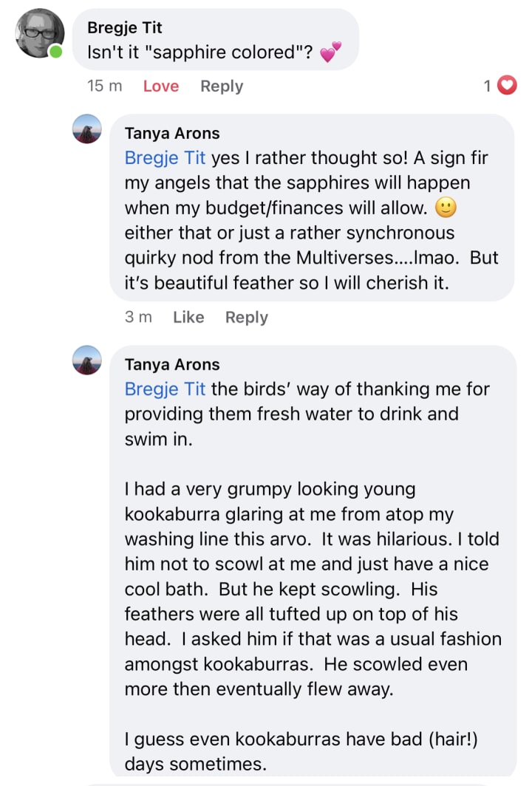This screenshot has height=786, width=532.
Task: Click the Bregje Tit commenter name
Action: tap(124, 27)
